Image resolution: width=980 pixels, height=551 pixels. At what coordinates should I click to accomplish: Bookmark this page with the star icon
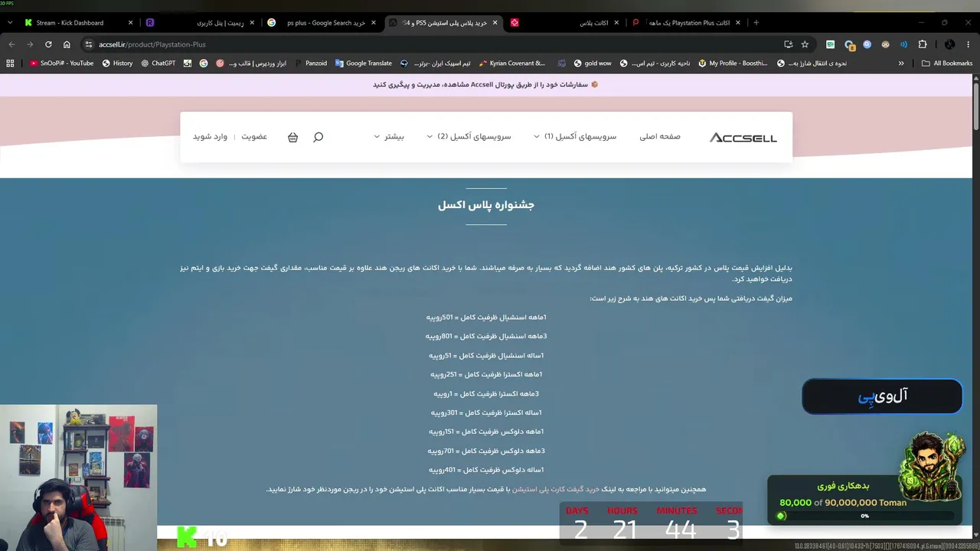805,44
